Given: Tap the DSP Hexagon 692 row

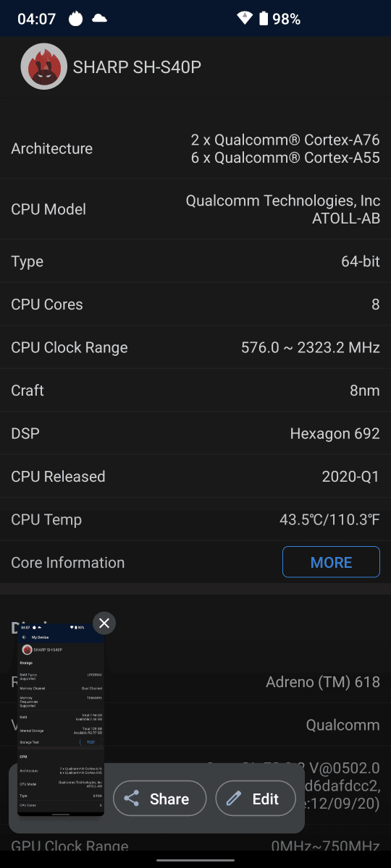Looking at the screenshot, I should [x=195, y=433].
